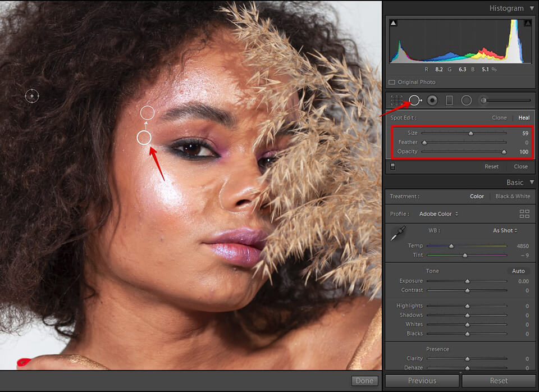The width and height of the screenshot is (539, 392).
Task: Choose the Graduated Filter tool
Action: tap(449, 101)
